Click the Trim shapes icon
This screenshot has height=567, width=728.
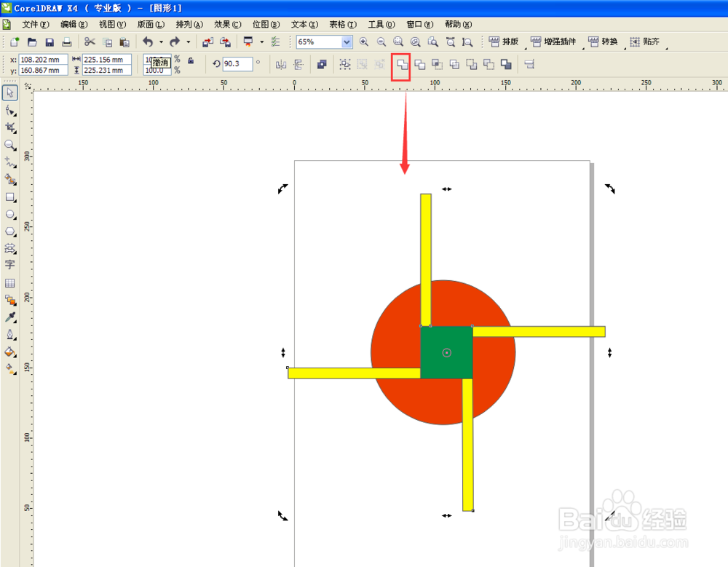pos(420,65)
